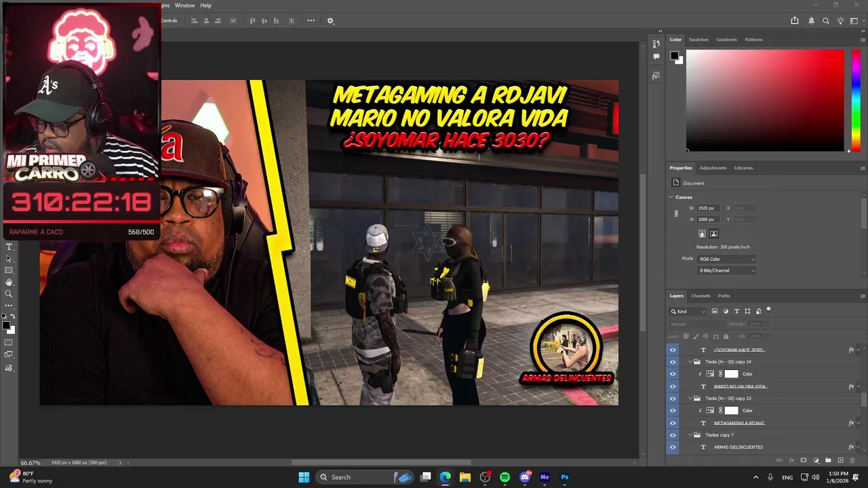The image size is (868, 488).
Task: Hide the Texto (H: -10) copy 13 group
Action: click(673, 399)
